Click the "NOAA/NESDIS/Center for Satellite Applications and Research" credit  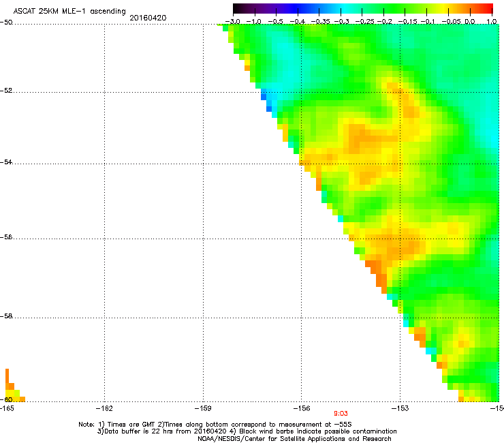(294, 439)
